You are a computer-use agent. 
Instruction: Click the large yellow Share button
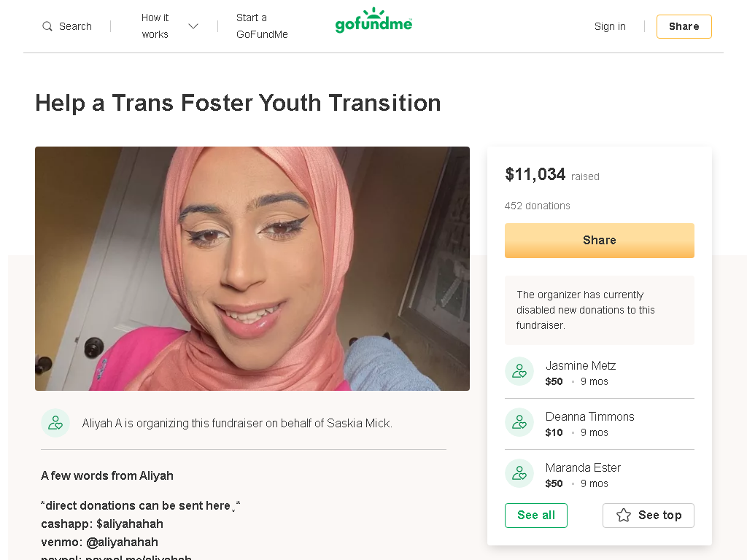pos(600,241)
